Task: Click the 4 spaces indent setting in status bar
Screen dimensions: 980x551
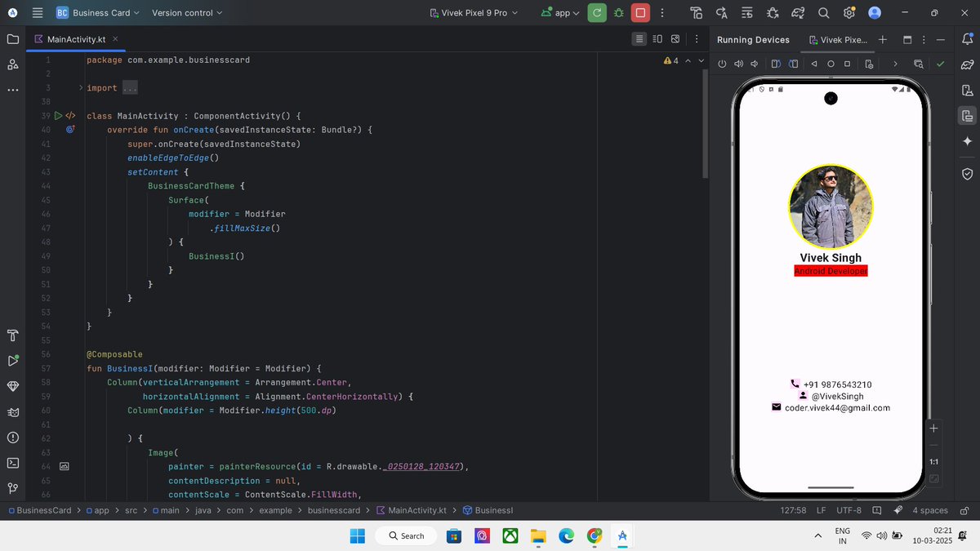Action: click(930, 510)
